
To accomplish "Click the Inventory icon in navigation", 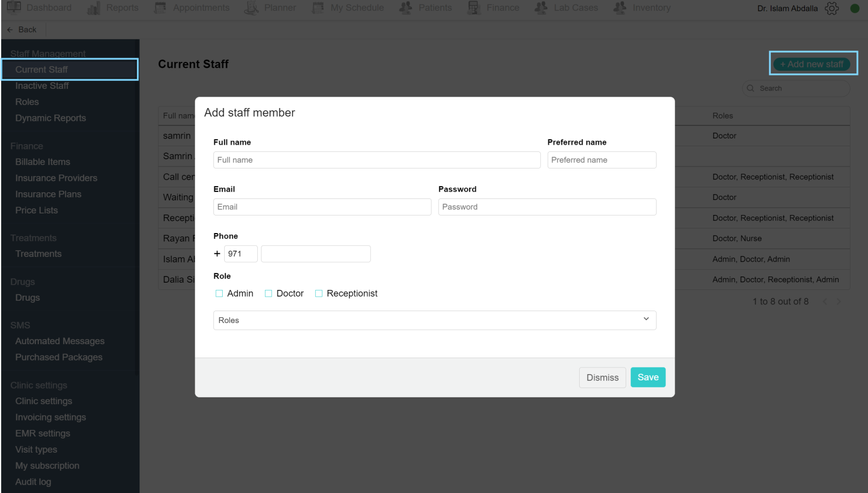I will [x=620, y=8].
